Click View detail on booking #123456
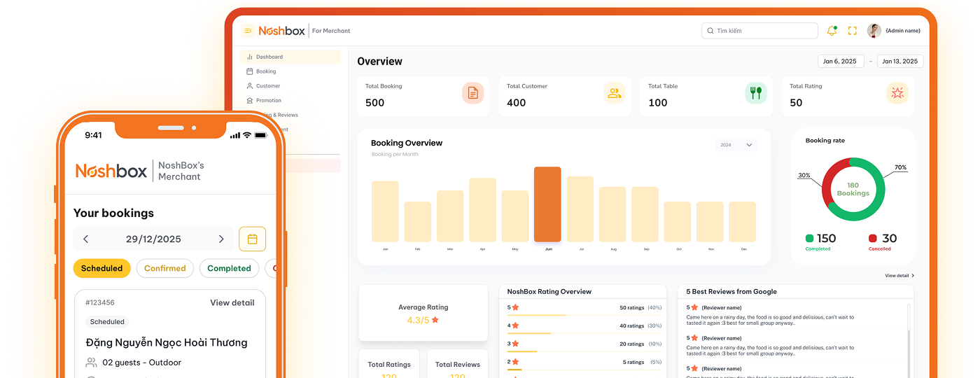 (x=232, y=303)
